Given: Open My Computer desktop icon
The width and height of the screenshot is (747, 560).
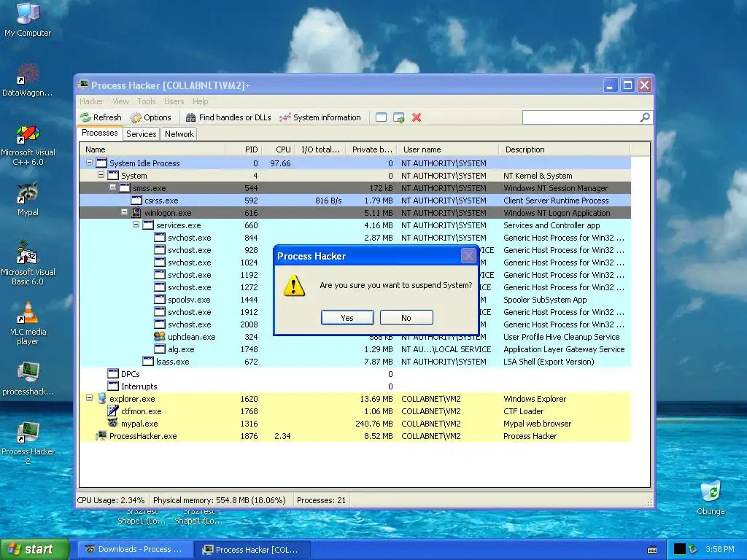Looking at the screenshot, I should click(x=28, y=19).
